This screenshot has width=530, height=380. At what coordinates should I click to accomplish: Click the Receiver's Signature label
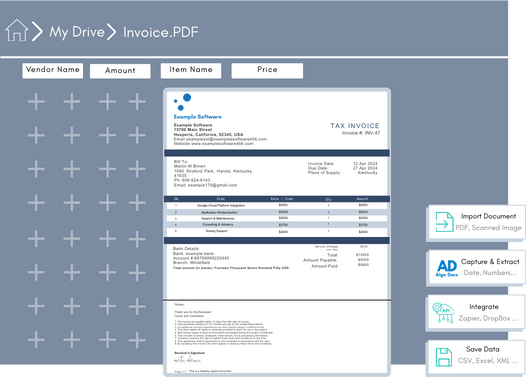point(190,353)
